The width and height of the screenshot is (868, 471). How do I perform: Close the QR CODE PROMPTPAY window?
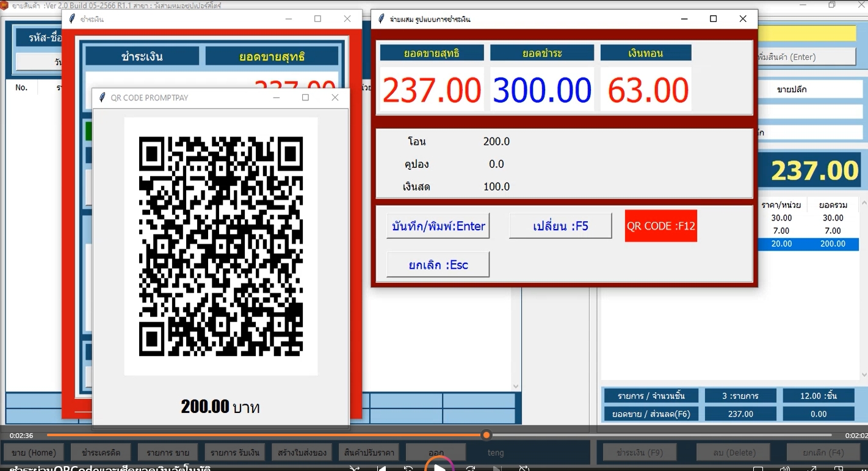pyautogui.click(x=335, y=98)
